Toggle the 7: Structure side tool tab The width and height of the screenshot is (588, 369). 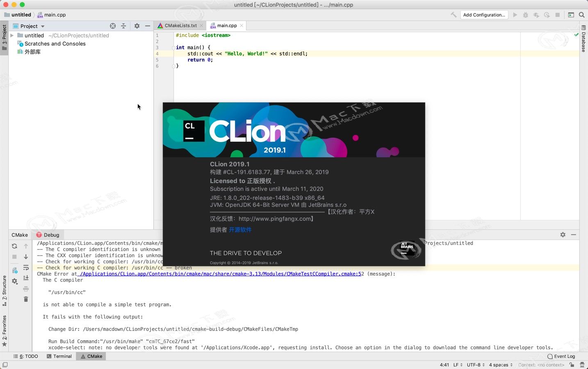4,291
